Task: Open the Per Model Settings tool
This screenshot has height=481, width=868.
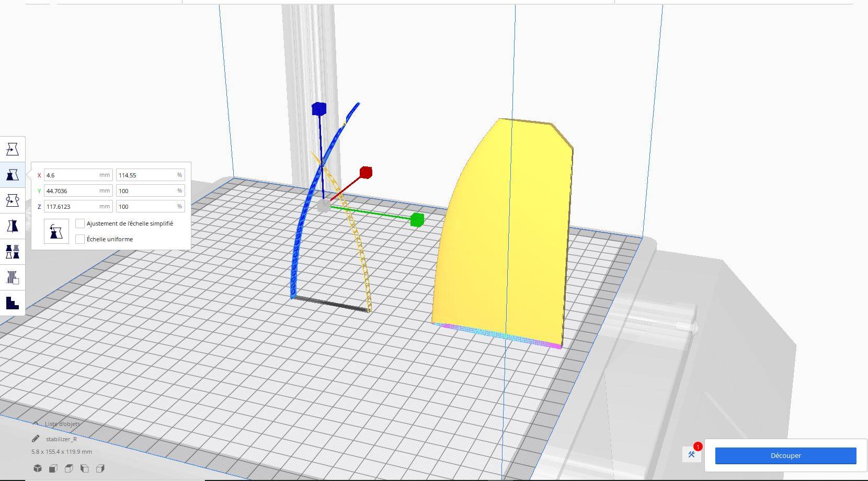Action: (13, 252)
